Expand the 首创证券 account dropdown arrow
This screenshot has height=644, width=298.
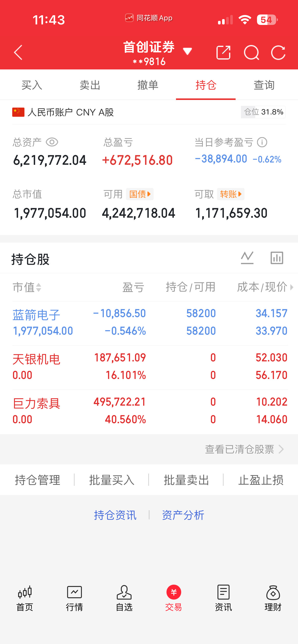[x=187, y=51]
